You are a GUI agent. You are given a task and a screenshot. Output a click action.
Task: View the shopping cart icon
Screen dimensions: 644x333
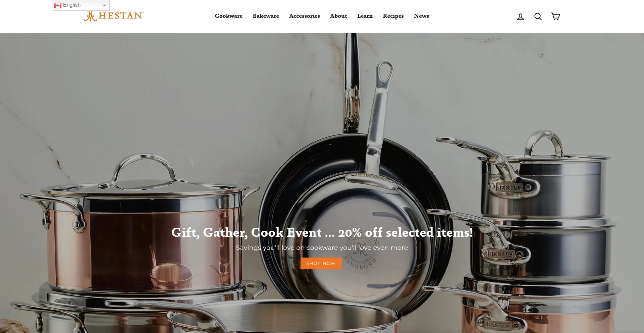pyautogui.click(x=555, y=16)
